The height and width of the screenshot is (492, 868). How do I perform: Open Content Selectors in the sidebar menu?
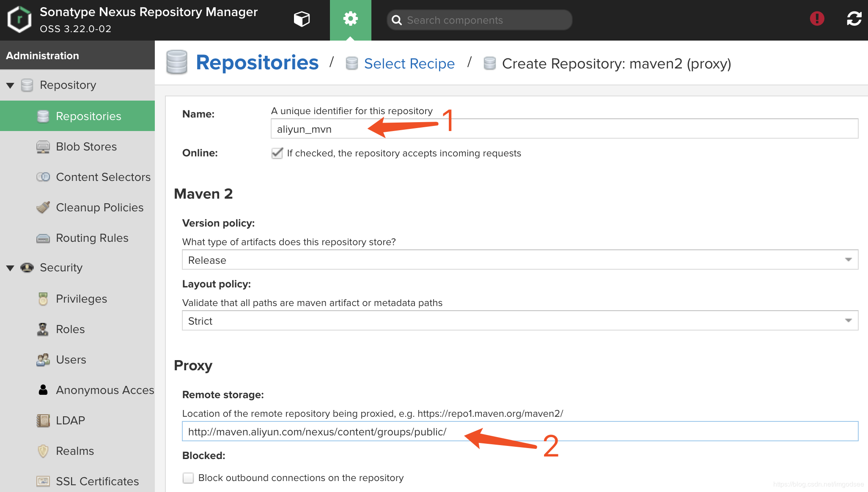click(103, 177)
